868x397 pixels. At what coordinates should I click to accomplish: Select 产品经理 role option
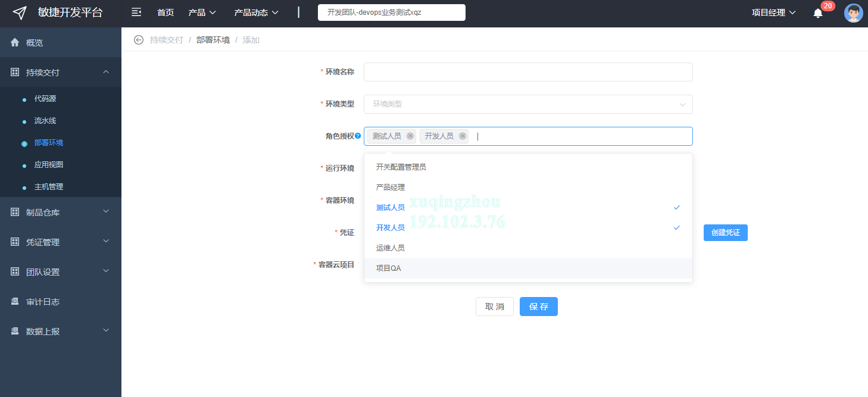528,187
